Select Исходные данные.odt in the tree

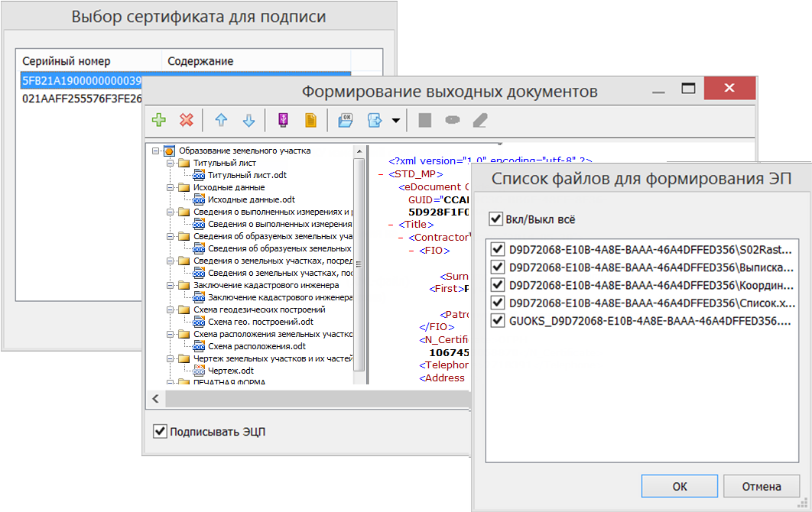251,199
